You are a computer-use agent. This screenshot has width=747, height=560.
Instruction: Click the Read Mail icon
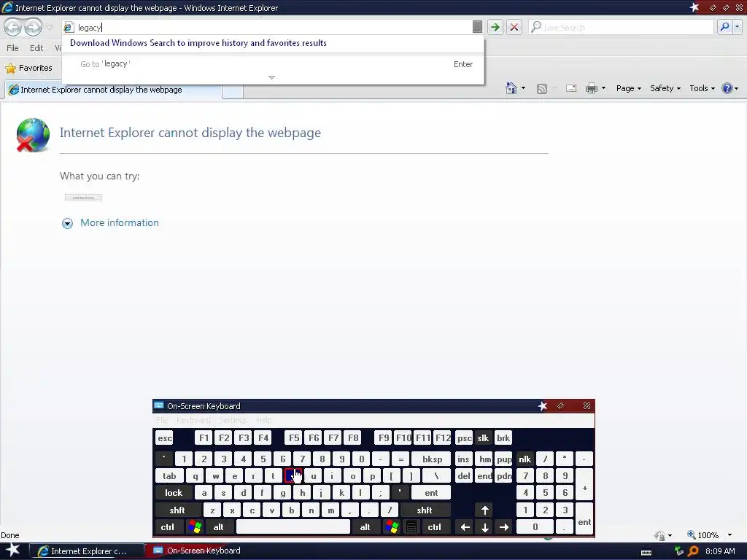click(x=571, y=88)
